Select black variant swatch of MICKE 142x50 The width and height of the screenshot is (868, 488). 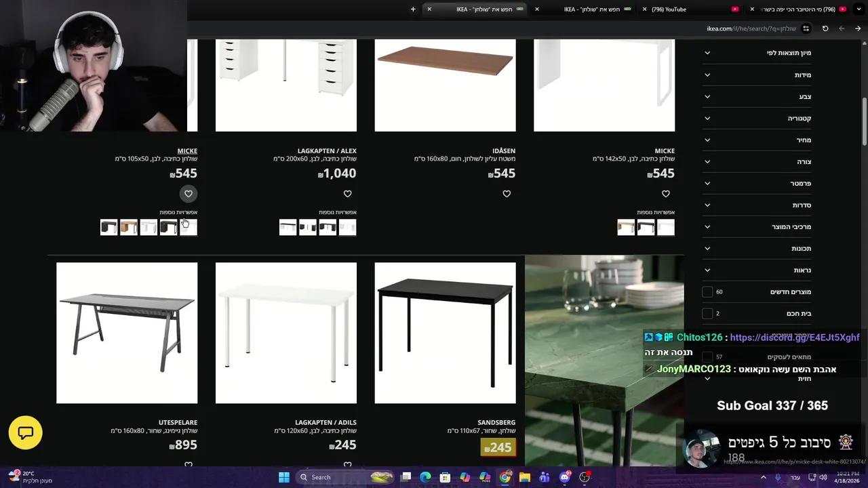pos(646,227)
